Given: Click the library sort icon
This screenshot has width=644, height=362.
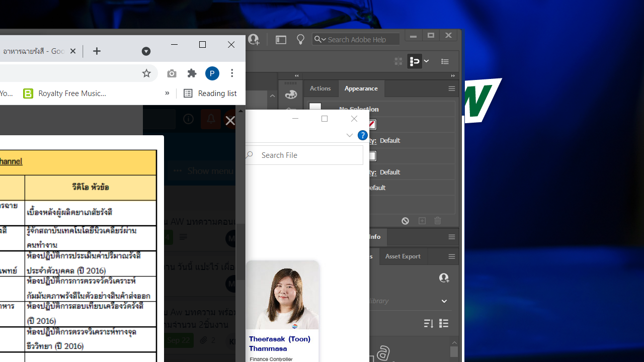Looking at the screenshot, I should [x=429, y=323].
